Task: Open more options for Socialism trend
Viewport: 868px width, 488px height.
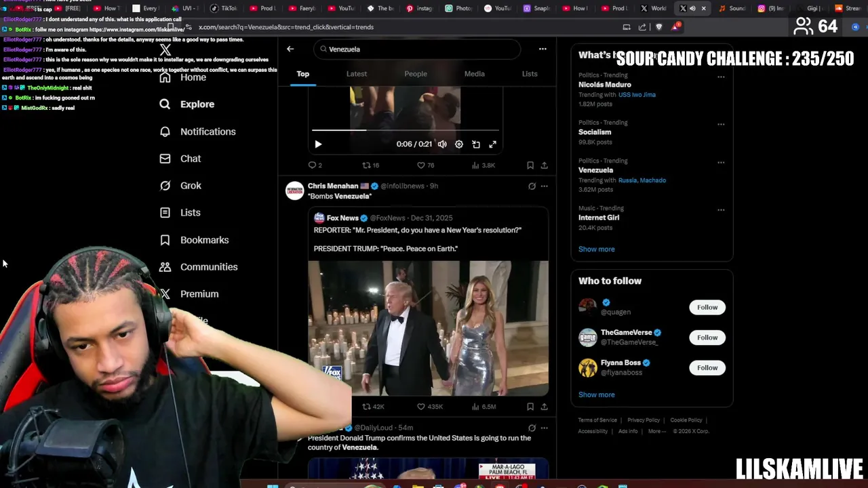Action: [x=721, y=124]
